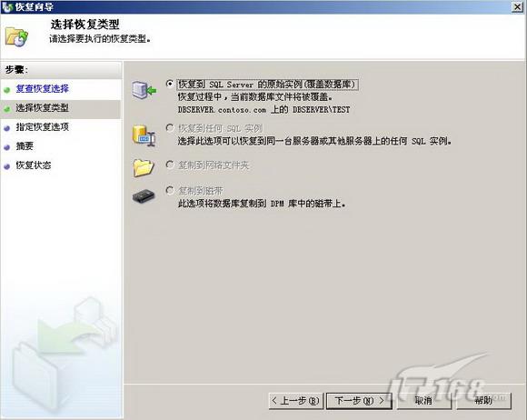
Task: Click the yellow network folder icon
Action: coord(144,167)
